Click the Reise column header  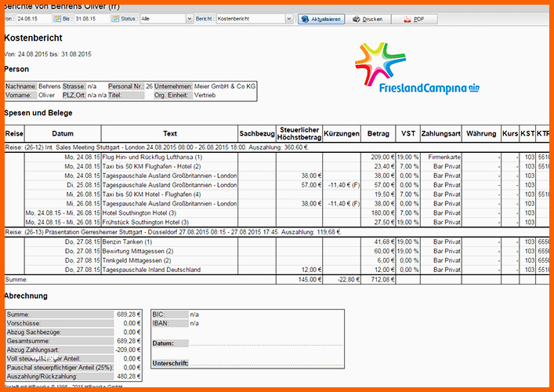14,133
